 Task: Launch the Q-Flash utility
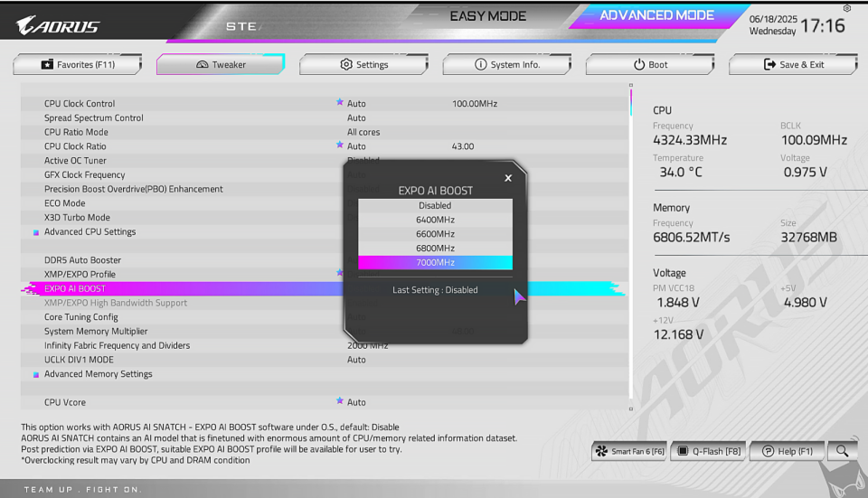[709, 451]
